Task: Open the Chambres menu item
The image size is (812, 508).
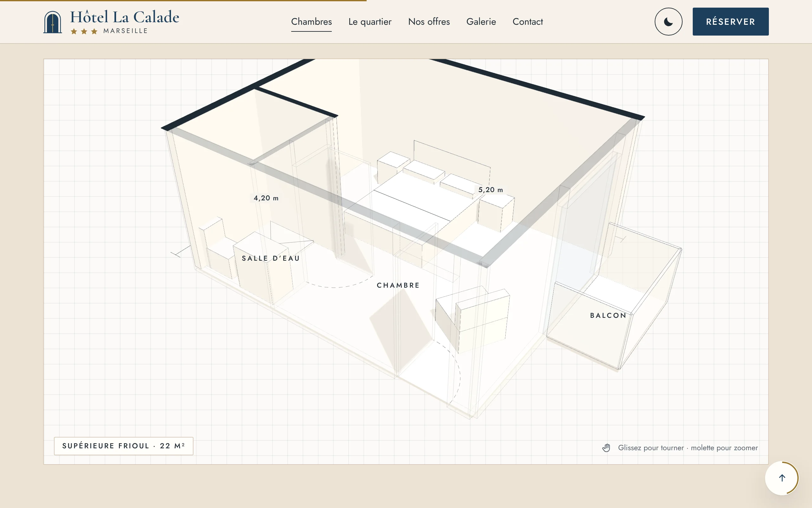Action: [311, 22]
